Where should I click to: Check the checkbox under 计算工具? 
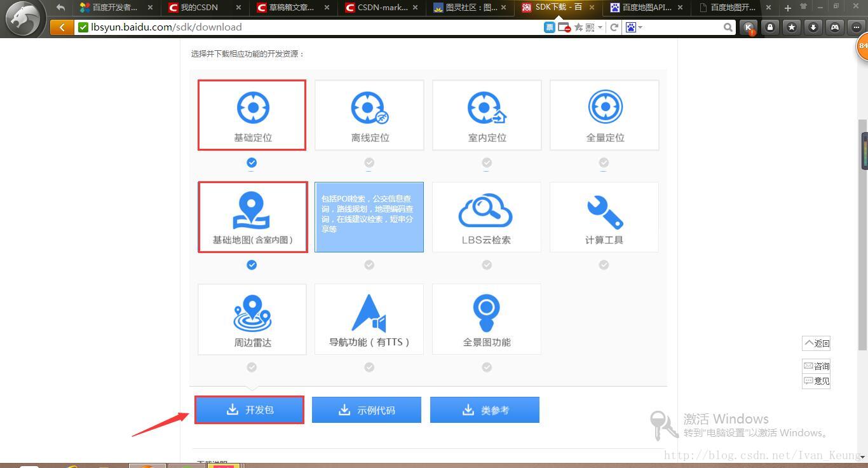pos(604,265)
